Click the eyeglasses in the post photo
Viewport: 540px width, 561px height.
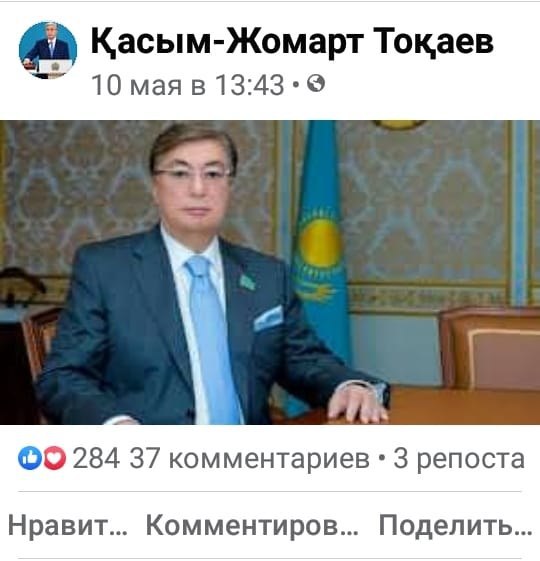pyautogui.click(x=192, y=174)
